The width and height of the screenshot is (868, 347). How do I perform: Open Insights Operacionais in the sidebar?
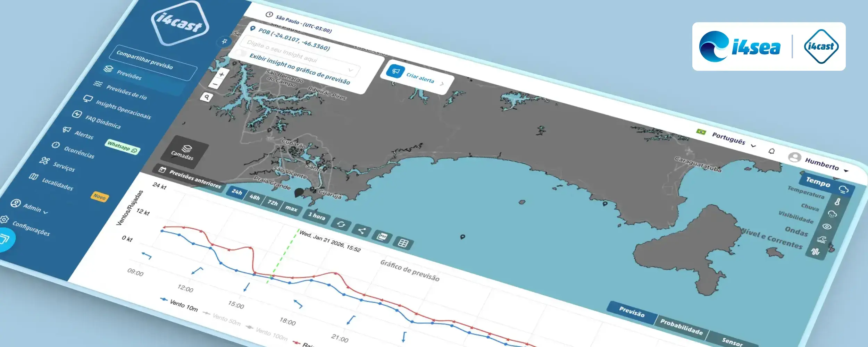tap(123, 110)
